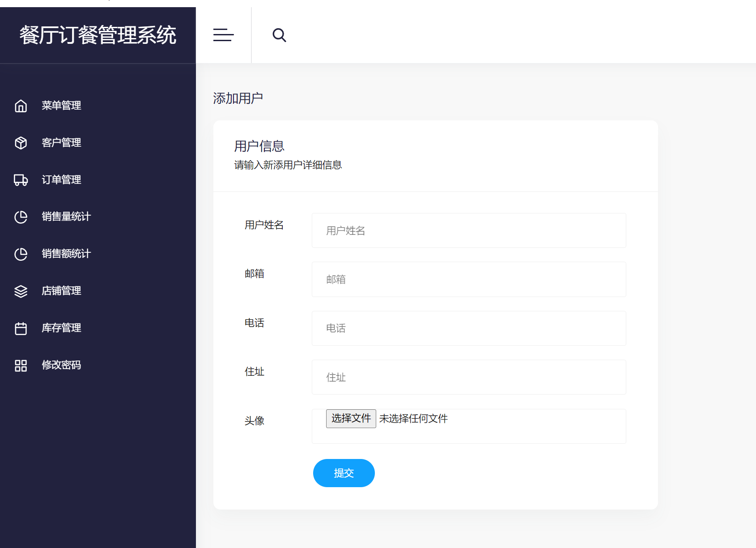Click the 未选择任何文件 file status text
756x548 pixels.
(413, 419)
